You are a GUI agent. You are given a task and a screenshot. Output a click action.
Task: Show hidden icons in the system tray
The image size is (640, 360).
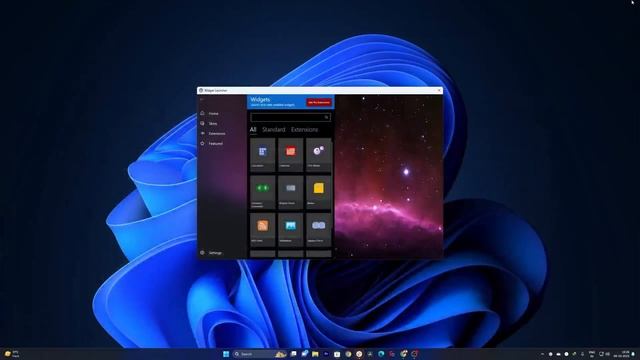point(542,354)
